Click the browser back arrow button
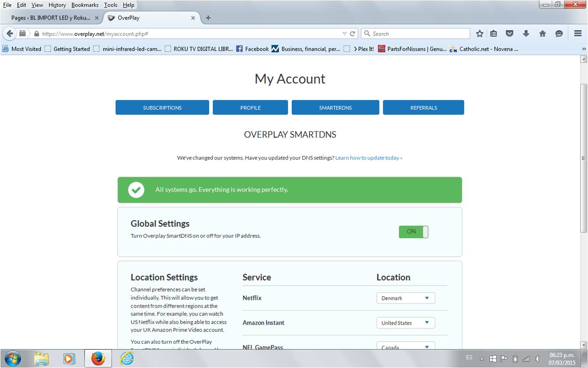The height and width of the screenshot is (368, 588). click(10, 33)
